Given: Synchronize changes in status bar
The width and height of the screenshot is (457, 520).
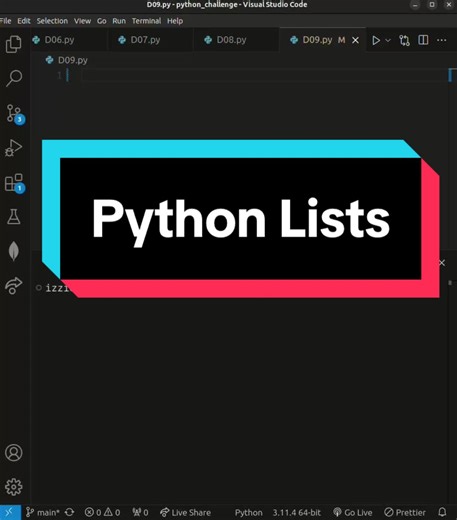Looking at the screenshot, I should pos(70,512).
